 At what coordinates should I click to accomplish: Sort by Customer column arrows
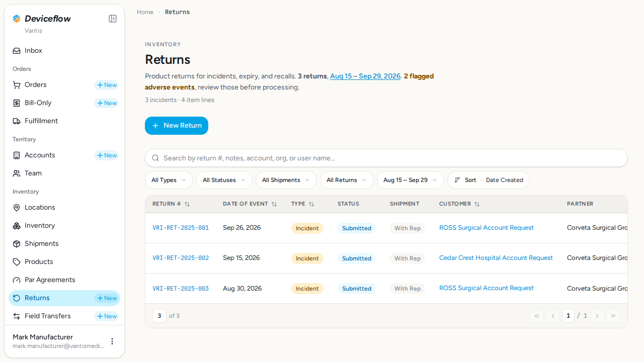[x=477, y=204]
